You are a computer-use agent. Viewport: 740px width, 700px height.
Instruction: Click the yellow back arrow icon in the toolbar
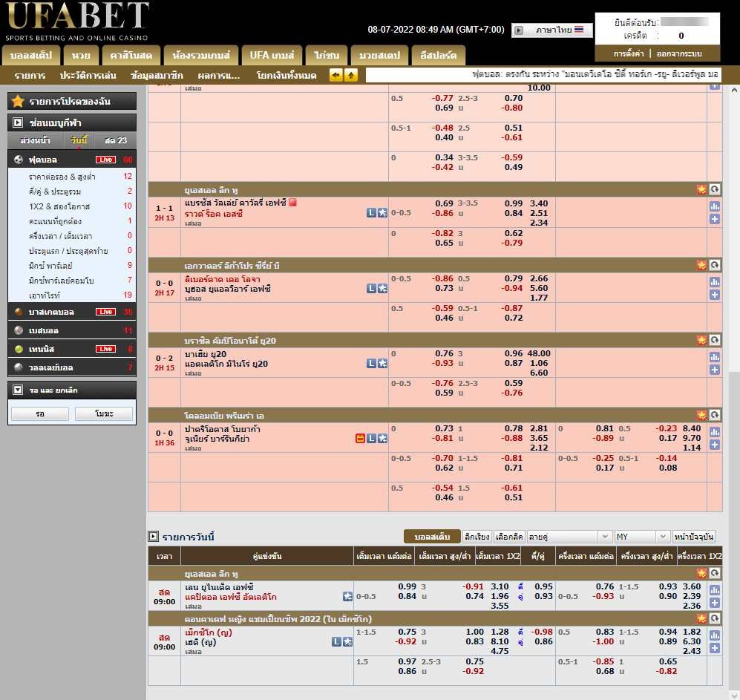335,75
